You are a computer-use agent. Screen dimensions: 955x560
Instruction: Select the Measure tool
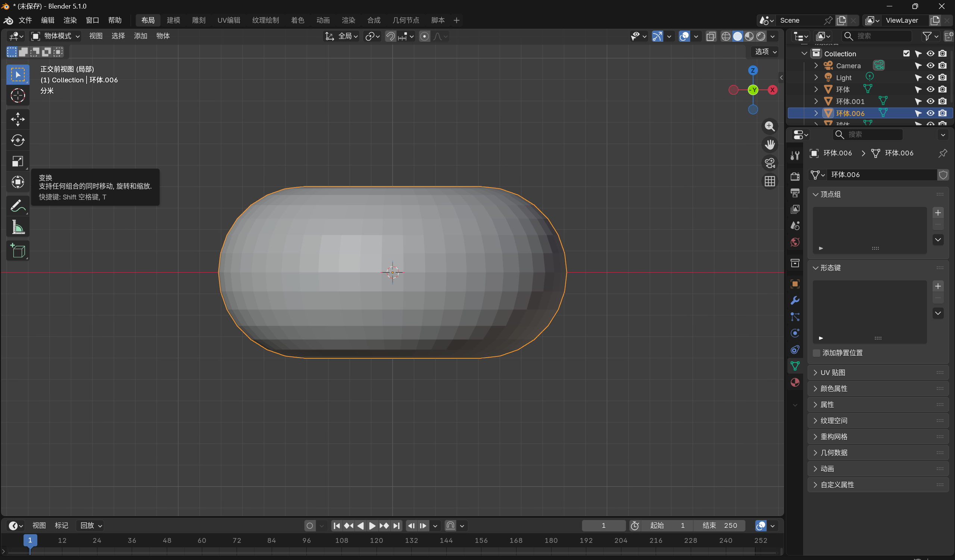18,227
